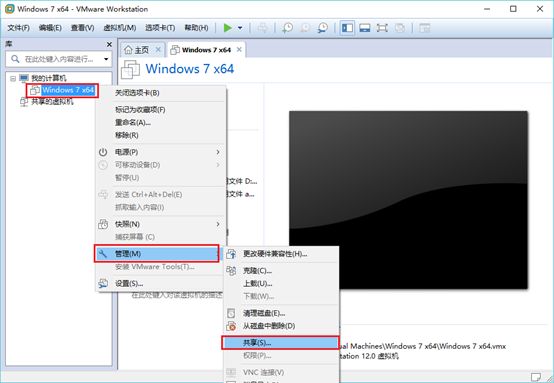Select Windows 7 x64 in library tree

point(68,90)
